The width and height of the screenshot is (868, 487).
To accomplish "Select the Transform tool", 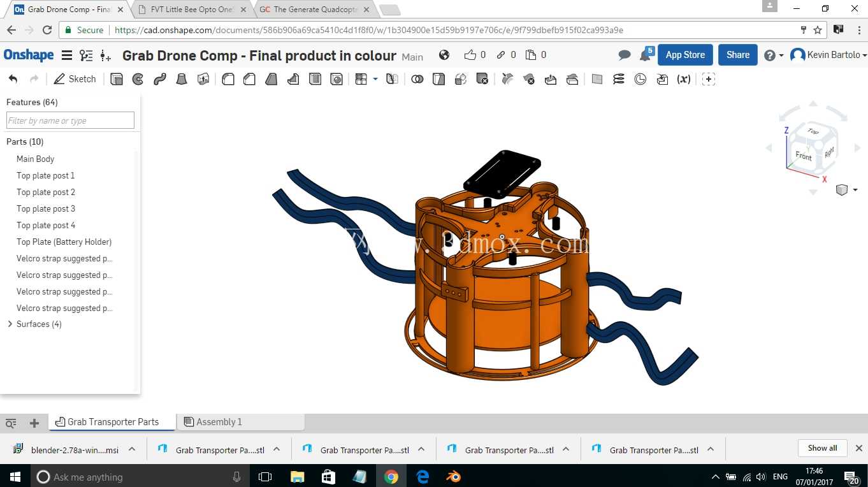I will 461,79.
